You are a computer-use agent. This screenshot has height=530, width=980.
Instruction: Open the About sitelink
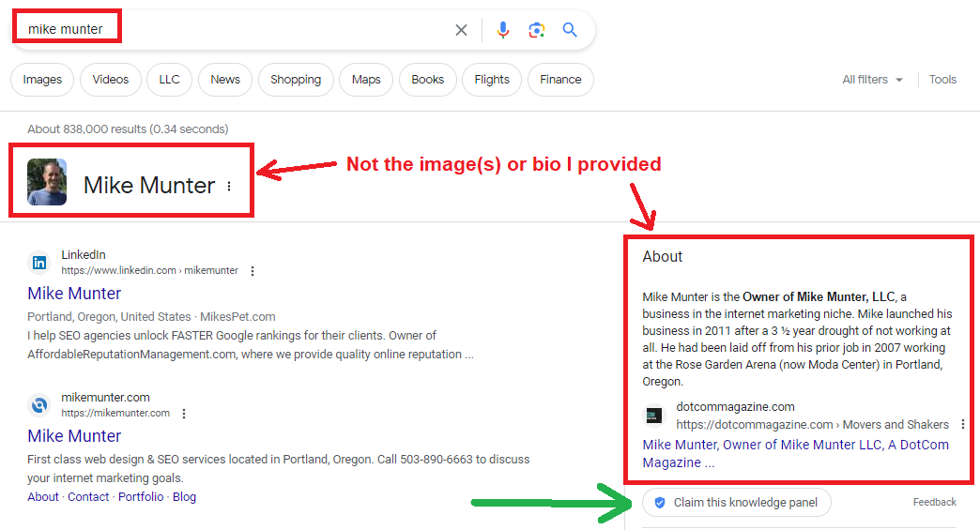pyautogui.click(x=43, y=497)
